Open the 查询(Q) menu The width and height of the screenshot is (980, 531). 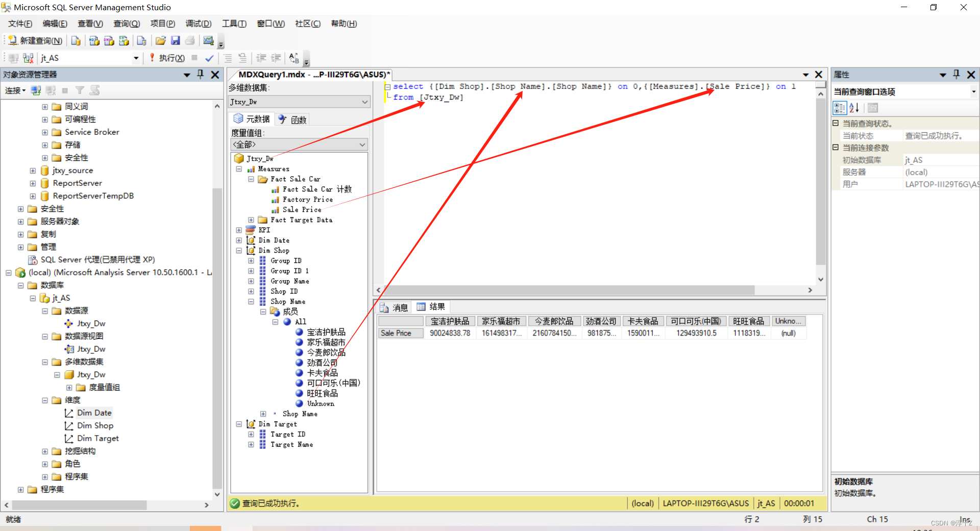pos(127,23)
